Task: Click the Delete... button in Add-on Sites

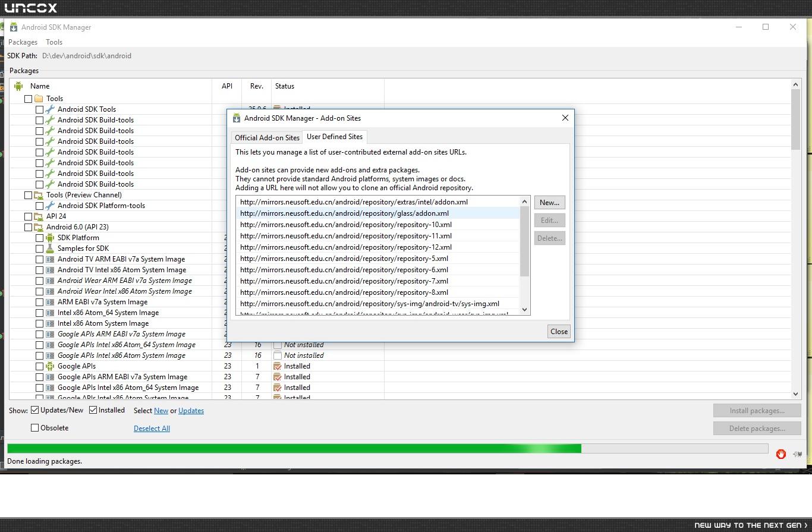Action: pyautogui.click(x=549, y=238)
